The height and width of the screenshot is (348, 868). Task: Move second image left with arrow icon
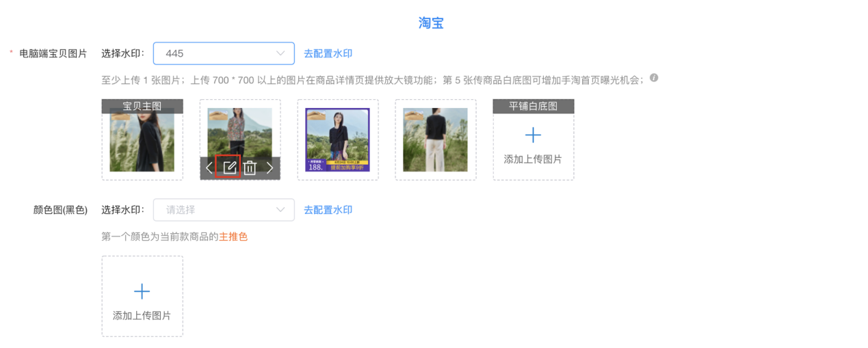209,168
